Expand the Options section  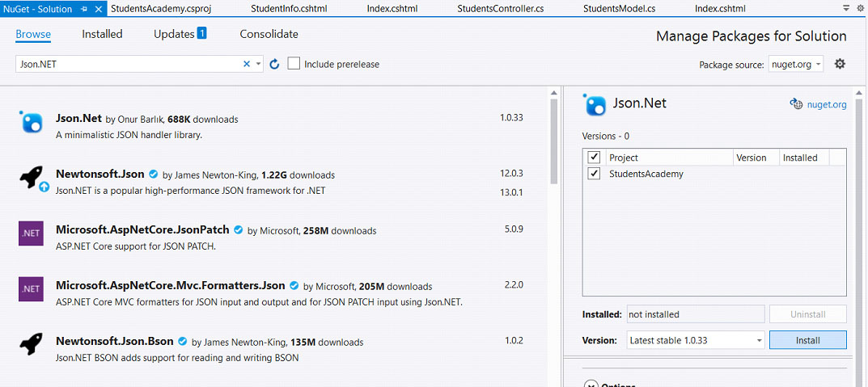click(x=591, y=385)
